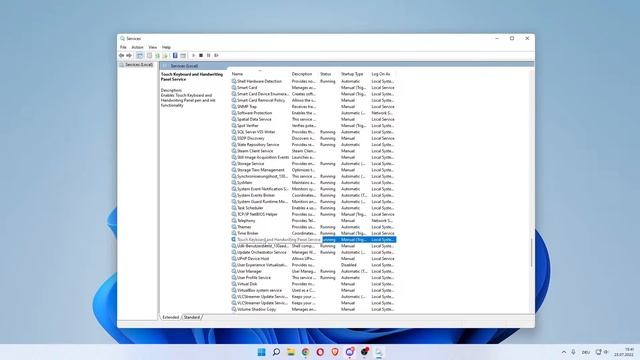Launch Chrome from the taskbar
The height and width of the screenshot is (360, 640).
click(x=306, y=352)
